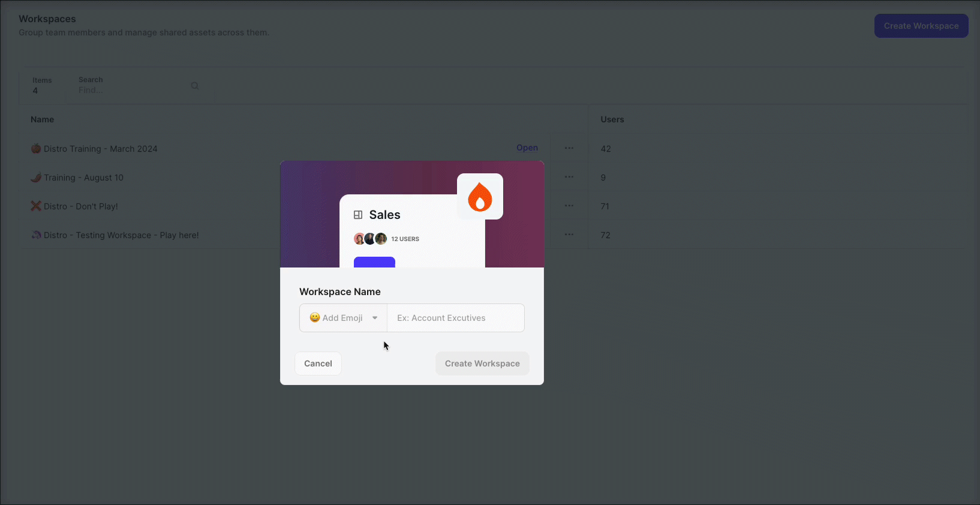Open the Add Emoji dropdown
Viewport: 980px width, 505px height.
click(343, 318)
